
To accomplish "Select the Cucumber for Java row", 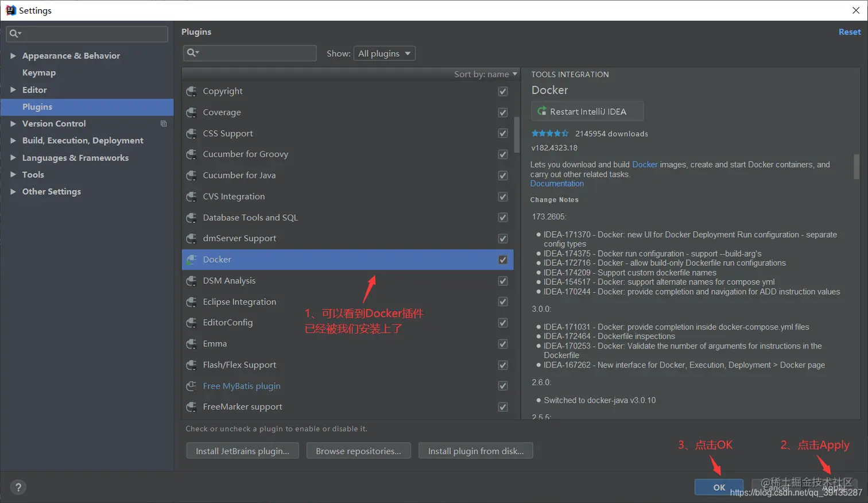I will (x=347, y=175).
